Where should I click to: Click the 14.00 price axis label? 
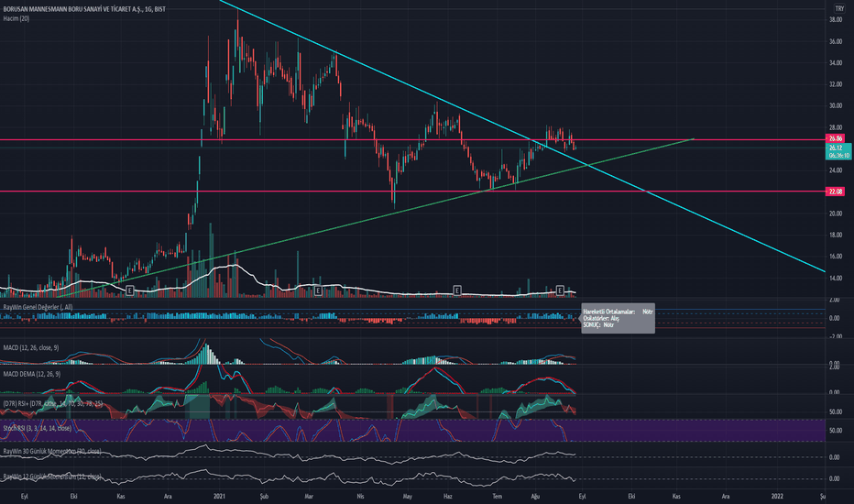coord(836,279)
